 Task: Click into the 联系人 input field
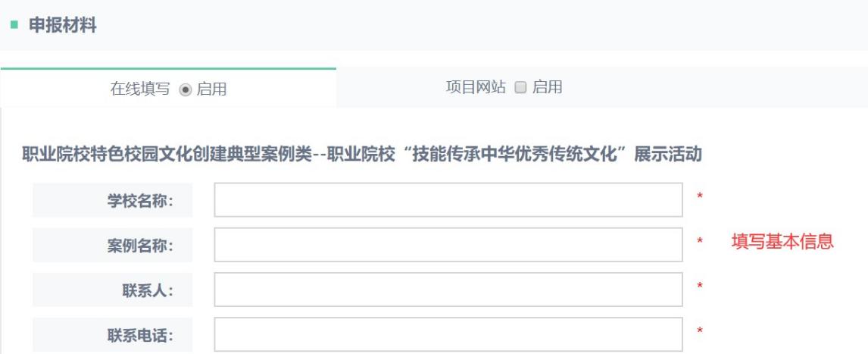pos(448,290)
